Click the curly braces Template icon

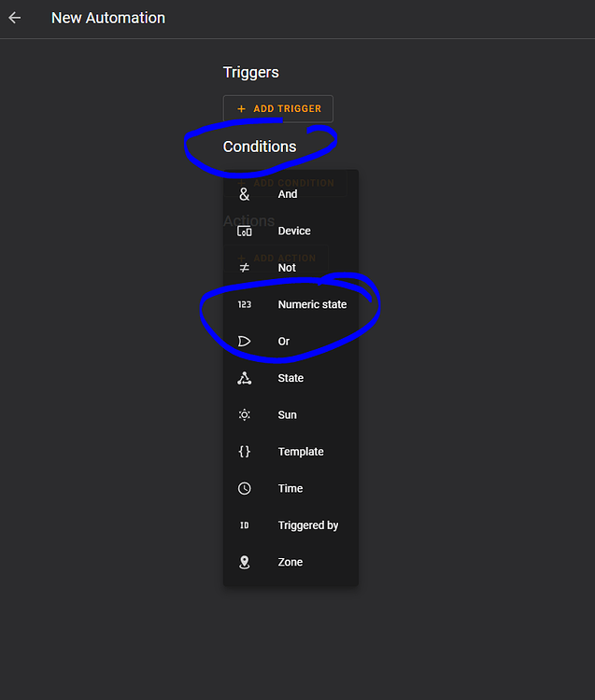click(x=245, y=452)
